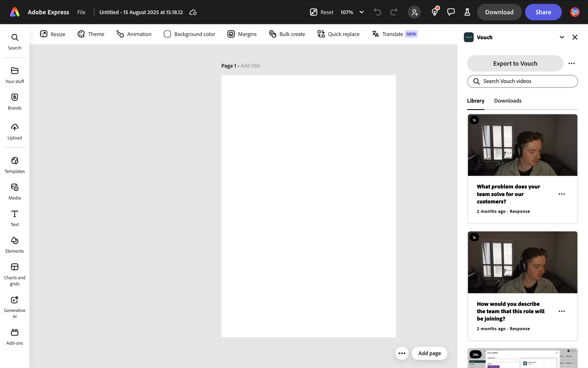
Task: Switch to the Library tab
Action: pos(476,101)
